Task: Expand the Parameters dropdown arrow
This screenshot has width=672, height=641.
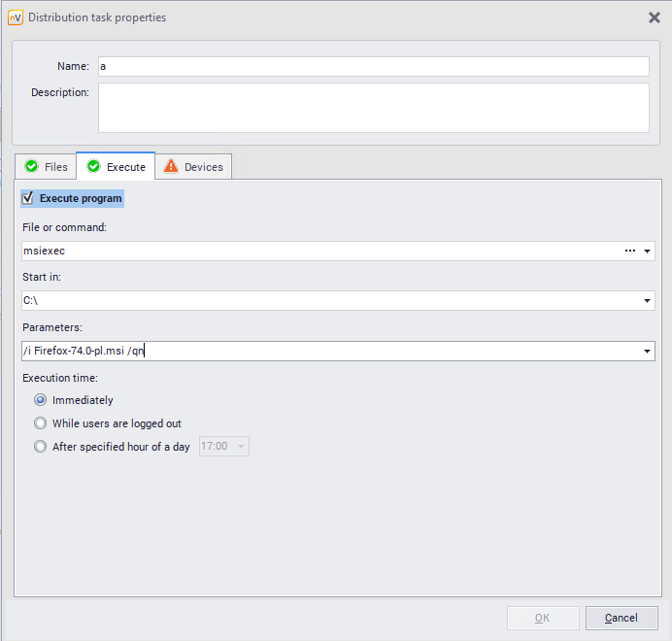Action: coord(648,352)
